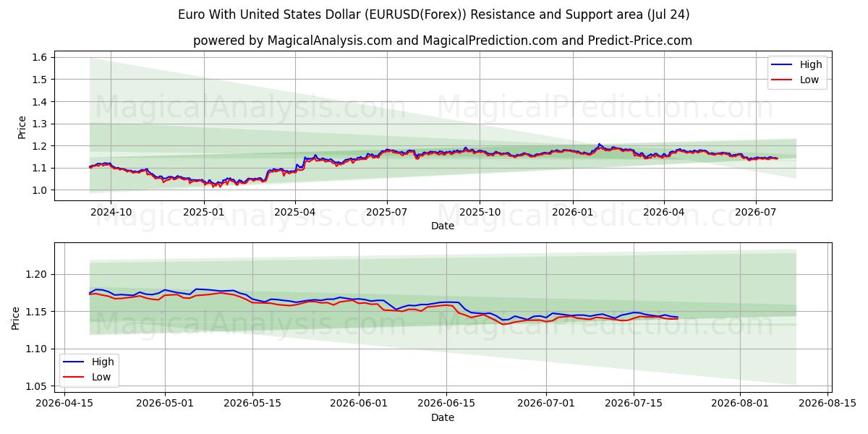Click the '2026-06-15' date tick label
Image resolution: width=868 pixels, height=434 pixels.
click(x=447, y=404)
